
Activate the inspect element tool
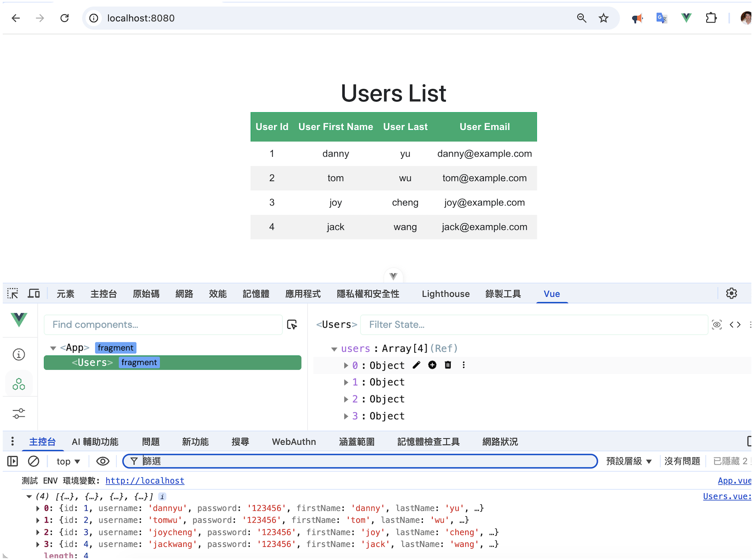click(13, 293)
